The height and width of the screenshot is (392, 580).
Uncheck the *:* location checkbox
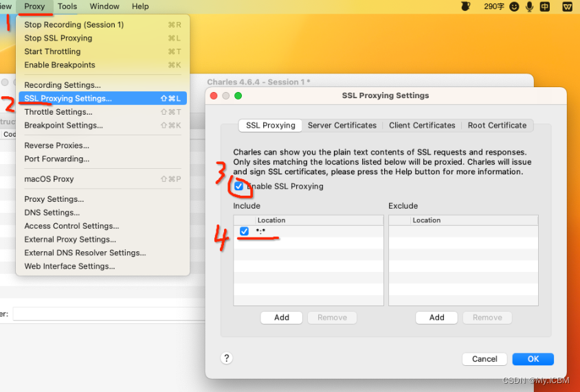(x=244, y=231)
